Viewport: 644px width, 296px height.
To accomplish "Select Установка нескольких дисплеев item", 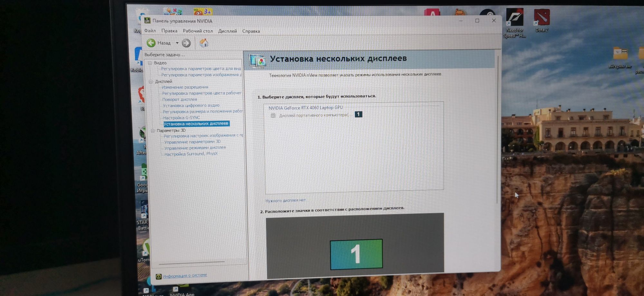I will click(x=196, y=124).
